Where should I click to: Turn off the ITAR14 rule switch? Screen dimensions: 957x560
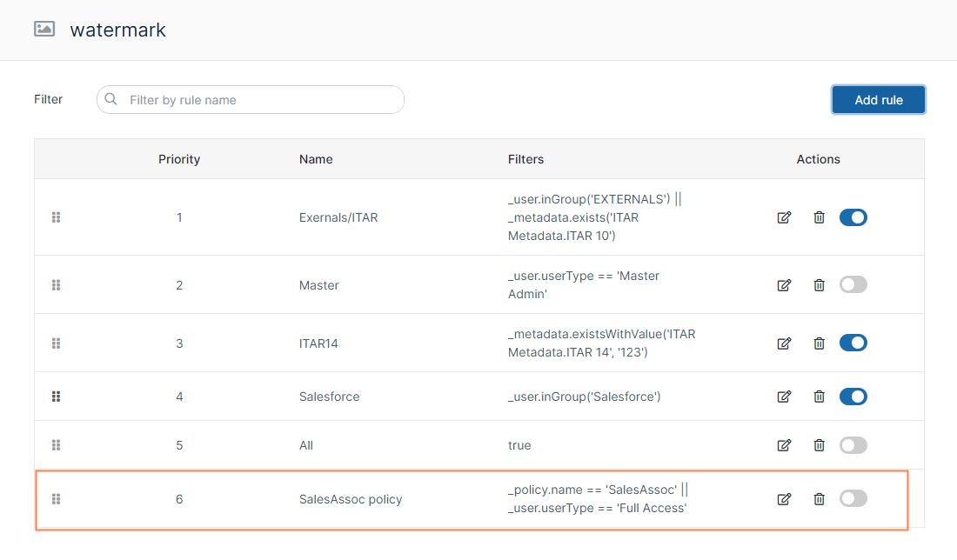pyautogui.click(x=853, y=343)
